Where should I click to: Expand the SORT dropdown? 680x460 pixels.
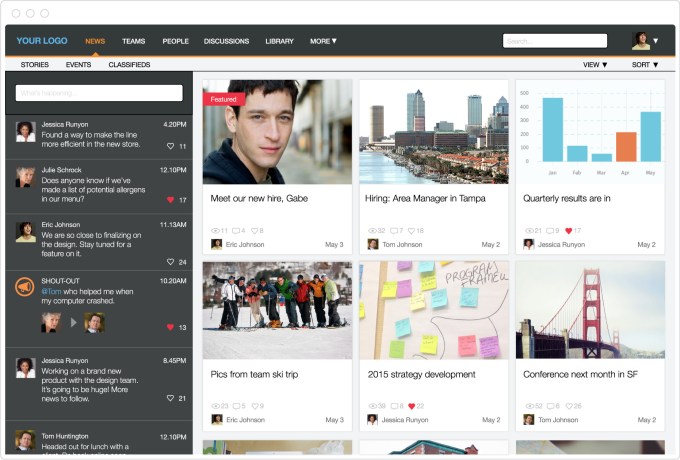[645, 65]
